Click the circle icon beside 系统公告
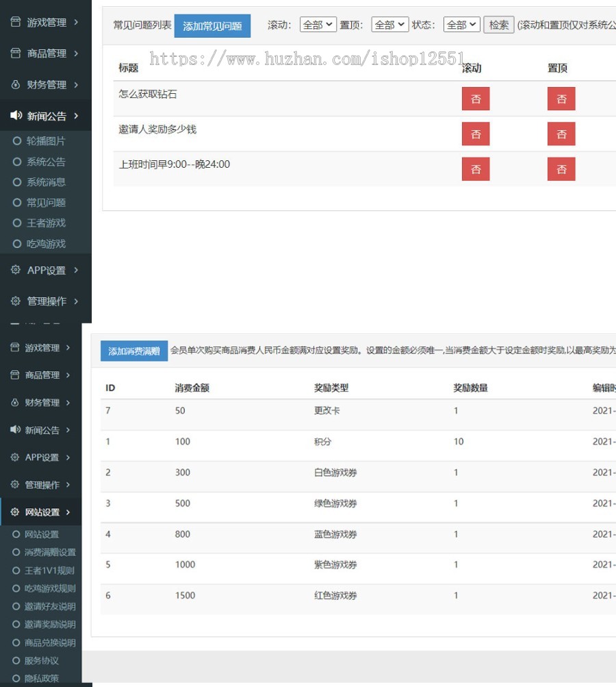Viewport: 616px width, 687px height. [17, 162]
